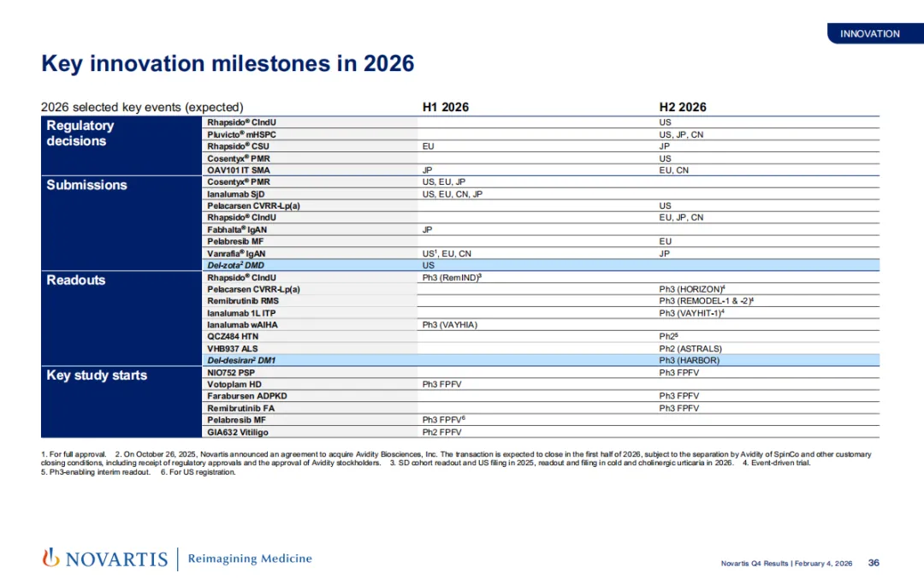Click the Votoplam HD row label

click(x=234, y=385)
